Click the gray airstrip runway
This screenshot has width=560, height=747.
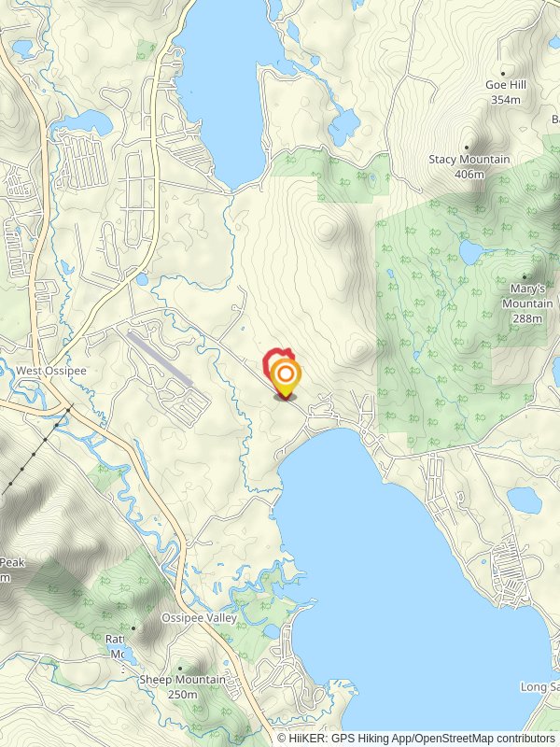(160, 359)
